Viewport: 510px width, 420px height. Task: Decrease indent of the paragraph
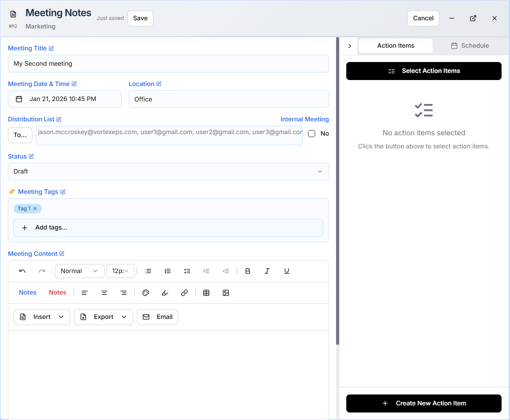pyautogui.click(x=226, y=271)
